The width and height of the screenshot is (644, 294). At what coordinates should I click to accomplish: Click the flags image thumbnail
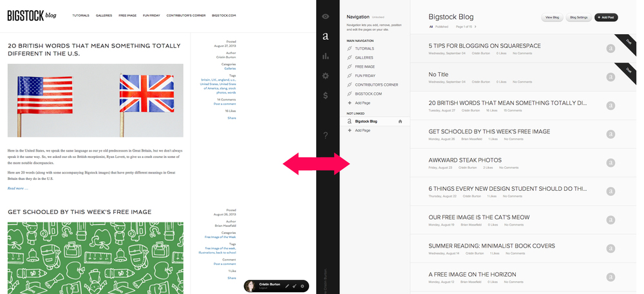click(x=95, y=101)
